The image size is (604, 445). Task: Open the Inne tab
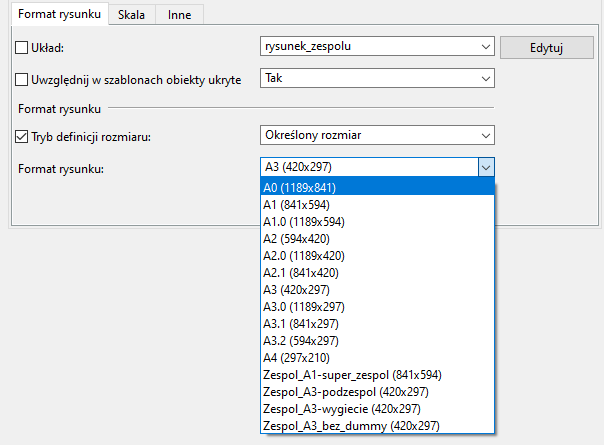click(x=179, y=15)
